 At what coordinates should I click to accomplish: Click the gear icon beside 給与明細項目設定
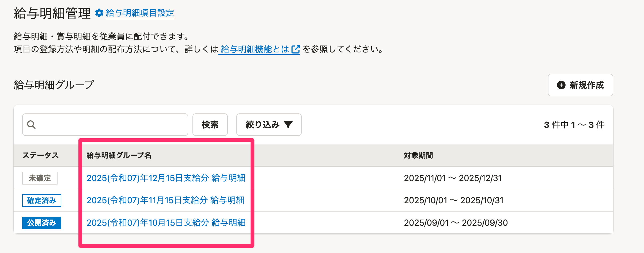(x=99, y=13)
